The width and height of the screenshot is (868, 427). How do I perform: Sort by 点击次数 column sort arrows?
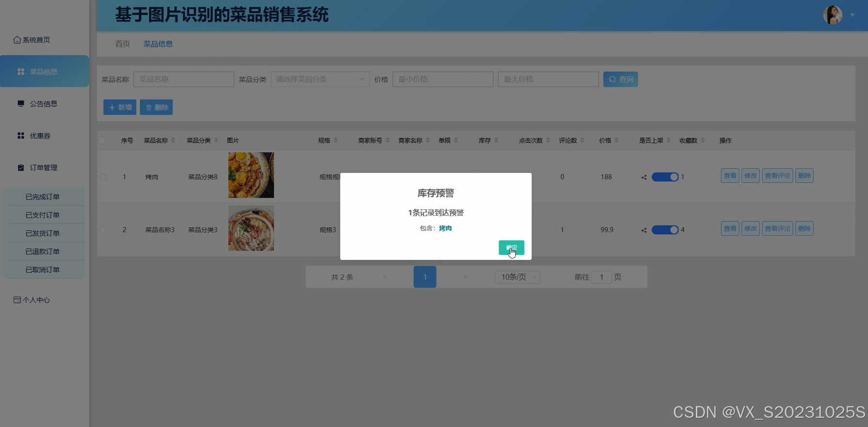click(x=548, y=141)
